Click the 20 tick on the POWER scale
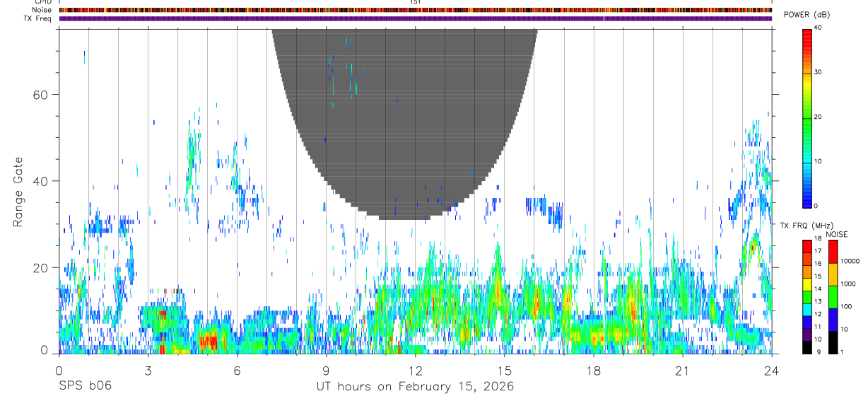The height and width of the screenshot is (401, 868). [x=818, y=117]
